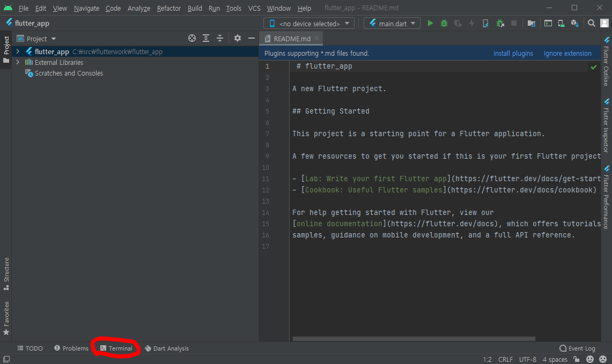Open the Structure side tool window
The image size is (612, 364).
pyautogui.click(x=6, y=273)
